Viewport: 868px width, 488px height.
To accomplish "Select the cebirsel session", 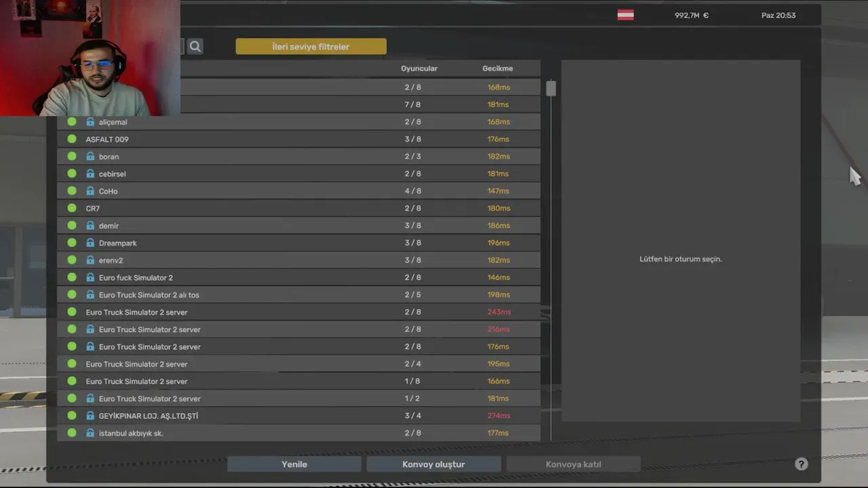I will (x=298, y=174).
